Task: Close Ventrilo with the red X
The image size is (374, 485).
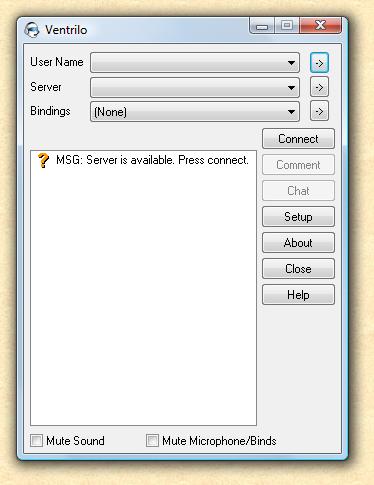Action: 320,26
